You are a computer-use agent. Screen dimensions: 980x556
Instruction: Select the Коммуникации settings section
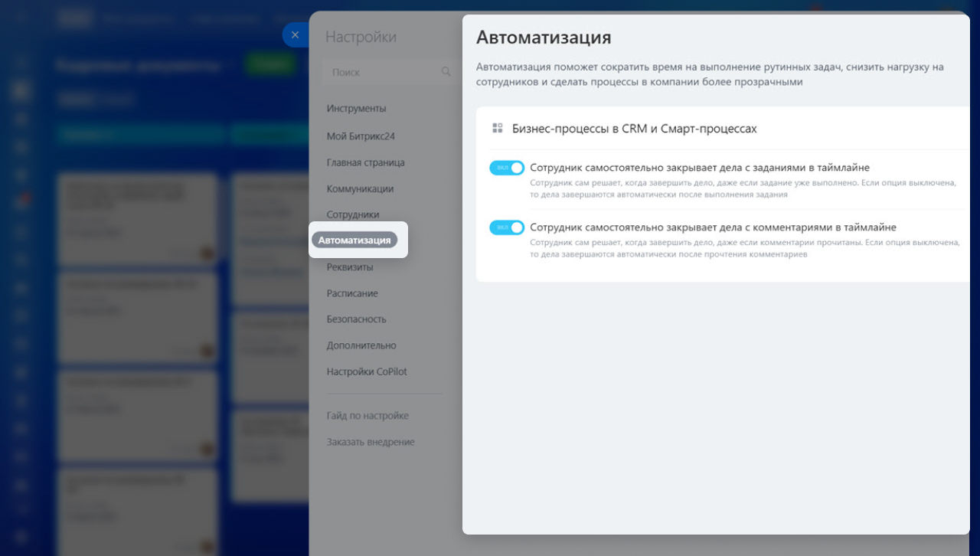coord(360,188)
